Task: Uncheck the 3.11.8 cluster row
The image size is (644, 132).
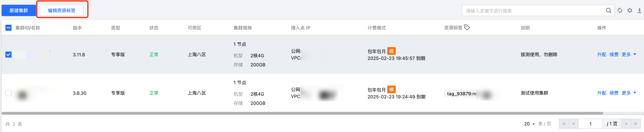Action: coord(8,54)
